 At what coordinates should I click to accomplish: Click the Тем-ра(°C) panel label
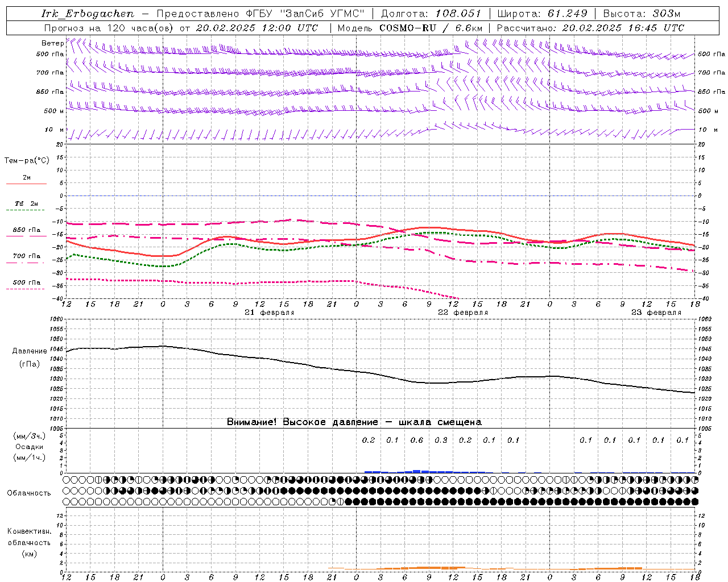coord(27,161)
